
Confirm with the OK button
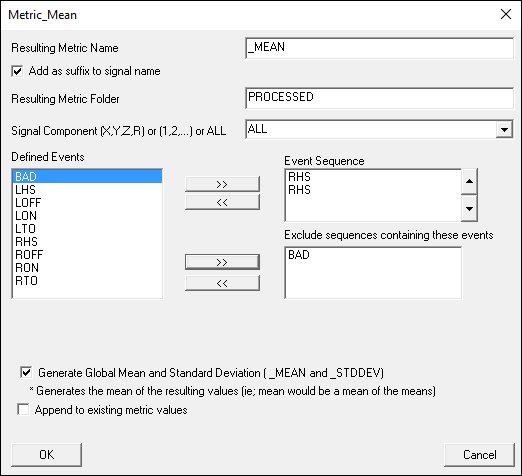46,455
